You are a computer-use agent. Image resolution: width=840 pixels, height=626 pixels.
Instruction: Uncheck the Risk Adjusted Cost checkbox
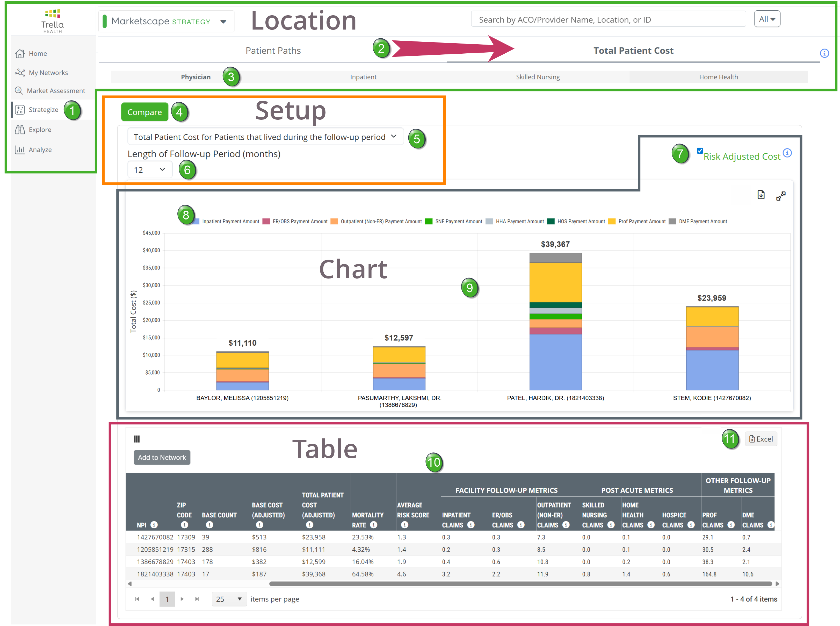[700, 151]
